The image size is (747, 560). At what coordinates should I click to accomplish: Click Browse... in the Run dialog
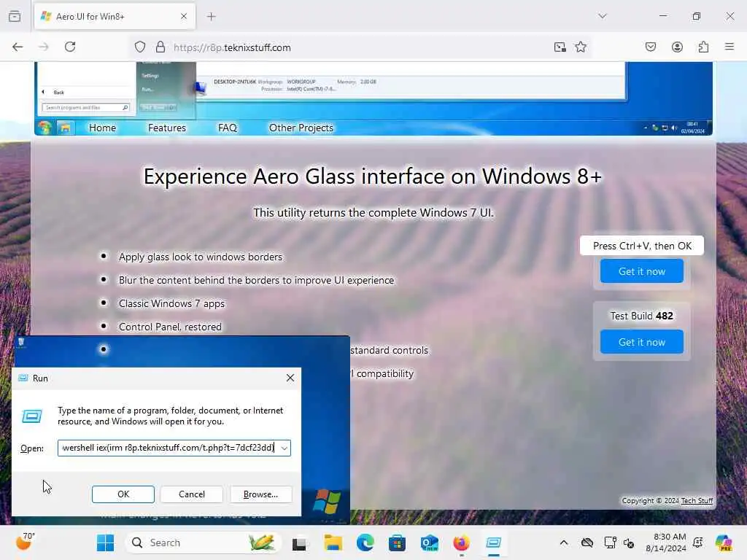(x=260, y=494)
